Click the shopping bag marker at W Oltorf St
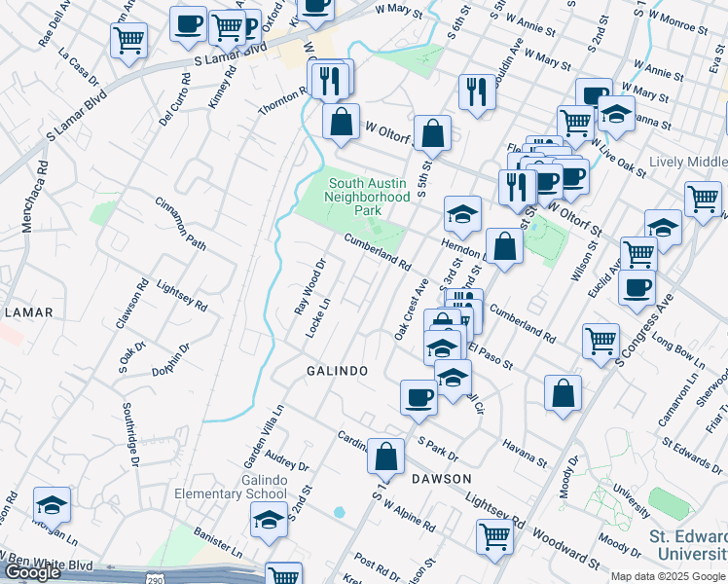 coord(341,123)
